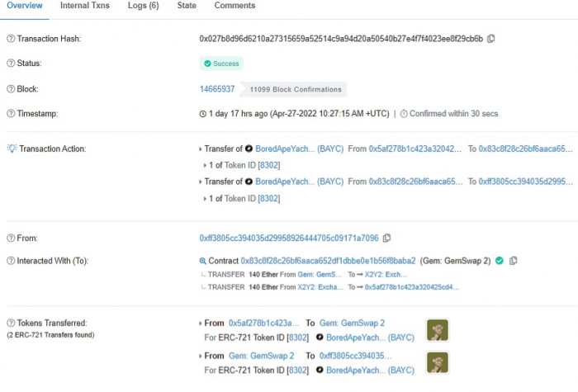Click timer icon before Confirmed within 30 secs
Viewport: 578px width, 392px height.
click(404, 114)
